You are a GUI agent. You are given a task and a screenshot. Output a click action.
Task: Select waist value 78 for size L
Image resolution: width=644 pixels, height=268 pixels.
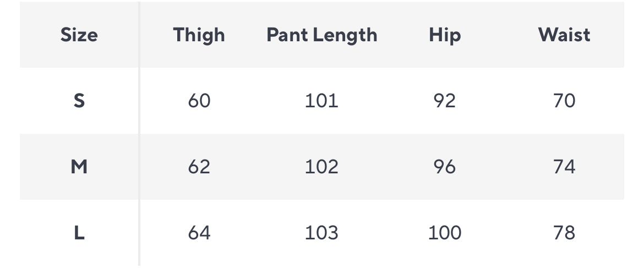point(564,233)
